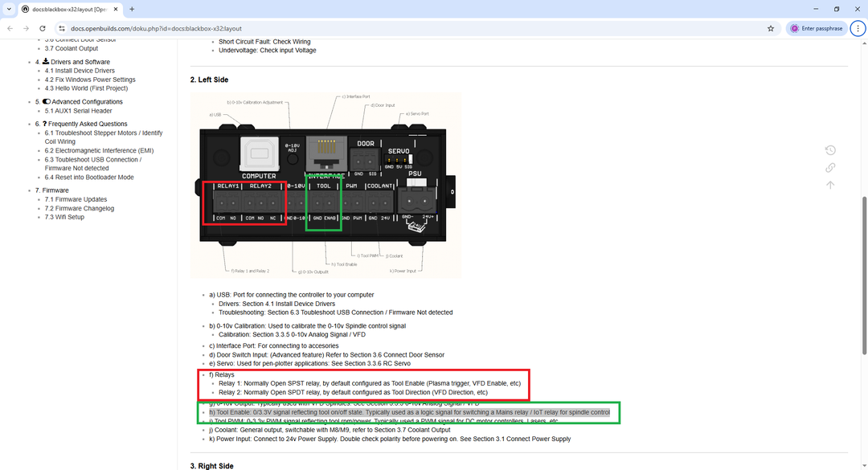Open 4.1 Install Device Drivers link
868x470 pixels.
80,71
